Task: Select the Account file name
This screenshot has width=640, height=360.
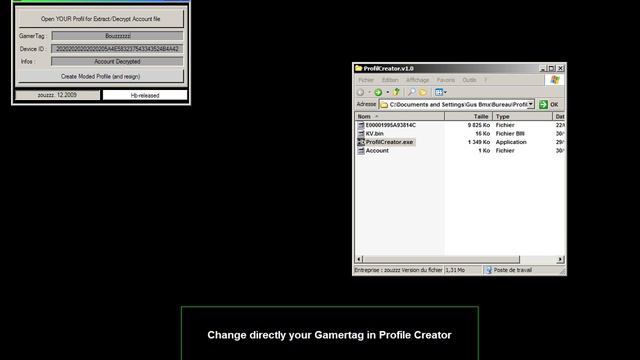Action: click(x=377, y=151)
